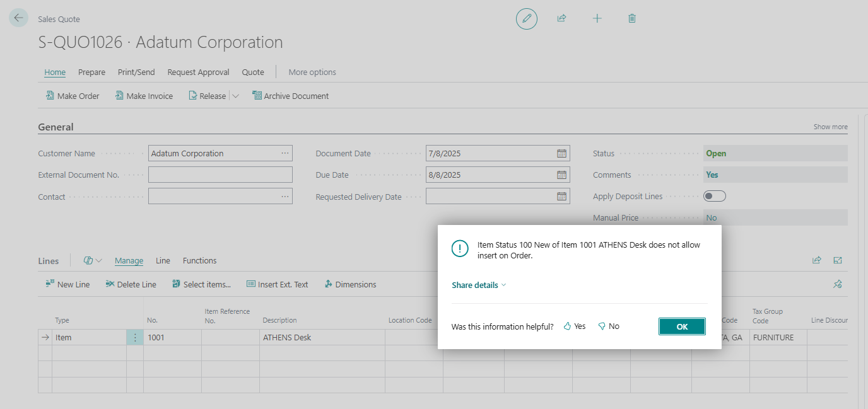Open Customer Name lookup ellipsis
Image resolution: width=868 pixels, height=409 pixels.
[x=285, y=153]
